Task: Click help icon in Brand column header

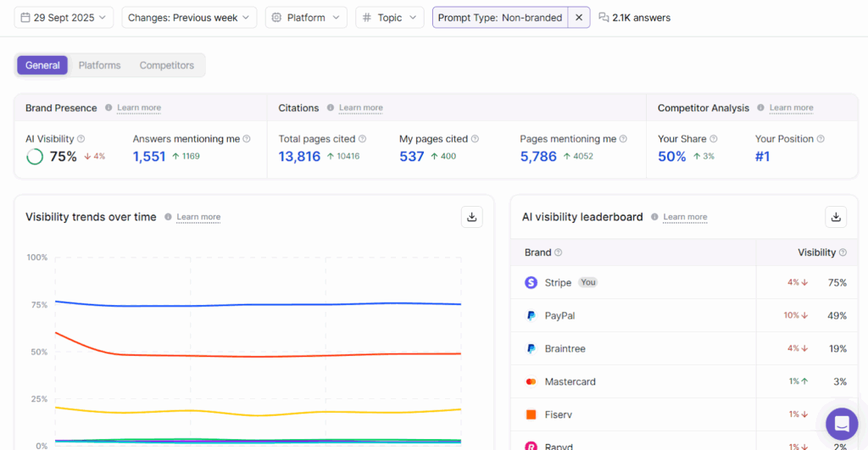Action: click(558, 253)
